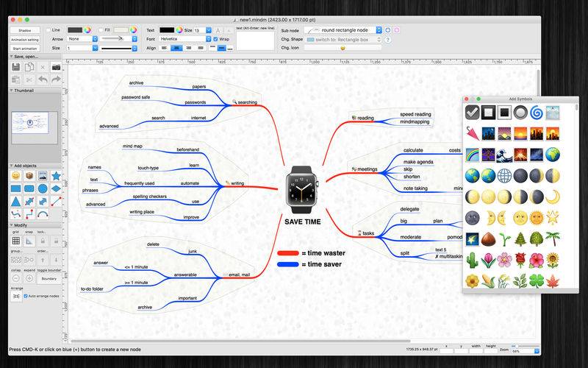Set text alignment to center

click(x=176, y=48)
